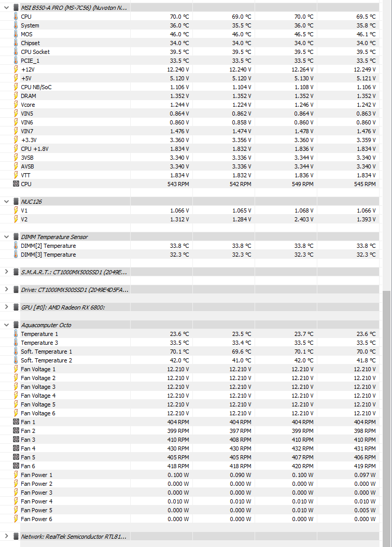Select the Fan 5 row label
The height and width of the screenshot is (547, 392).
click(28, 457)
